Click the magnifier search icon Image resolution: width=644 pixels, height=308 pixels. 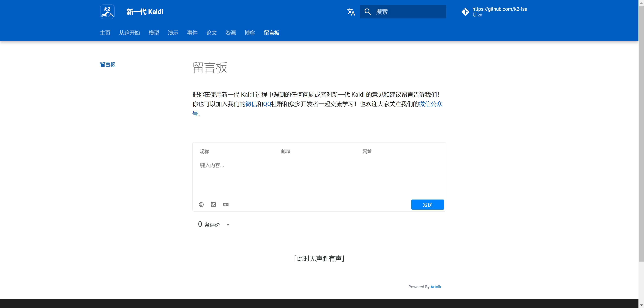pyautogui.click(x=368, y=12)
